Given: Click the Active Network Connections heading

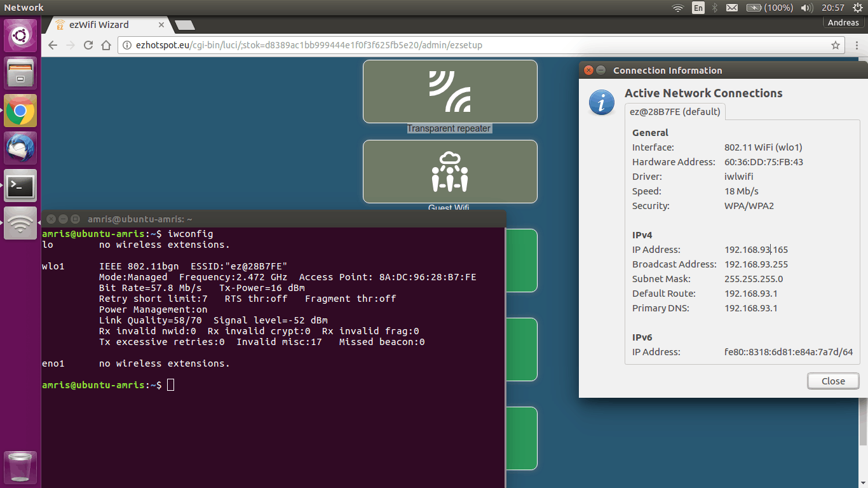Looking at the screenshot, I should coord(703,93).
